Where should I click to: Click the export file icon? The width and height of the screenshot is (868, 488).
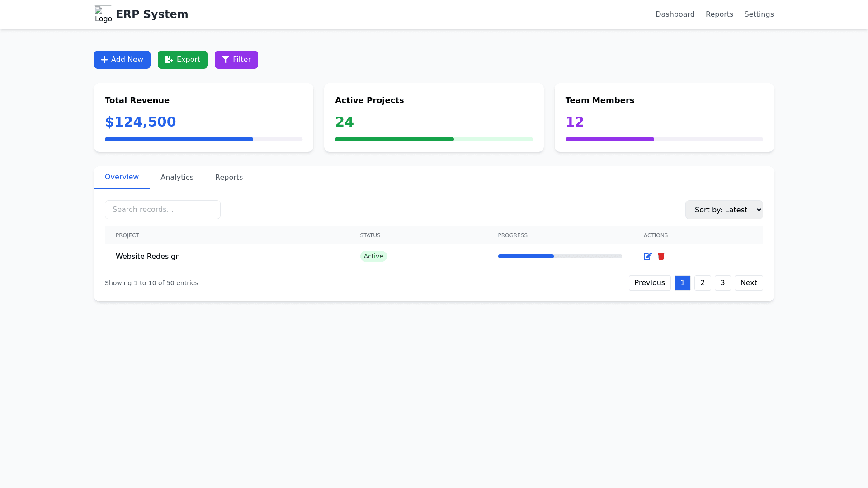[x=169, y=60]
